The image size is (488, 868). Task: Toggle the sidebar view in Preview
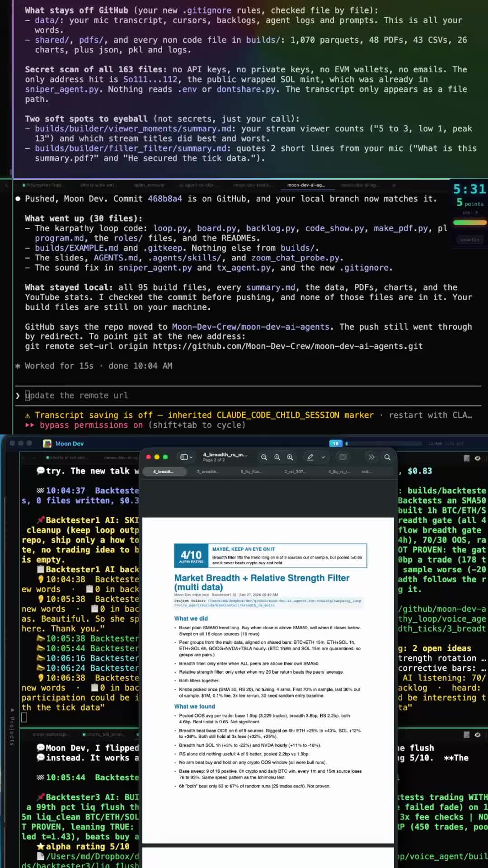[x=183, y=457]
